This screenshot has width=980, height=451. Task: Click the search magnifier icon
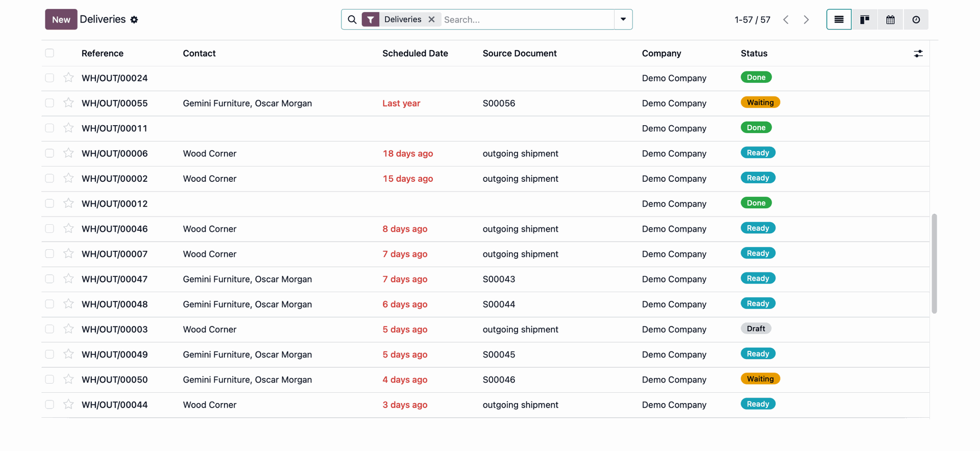click(352, 19)
